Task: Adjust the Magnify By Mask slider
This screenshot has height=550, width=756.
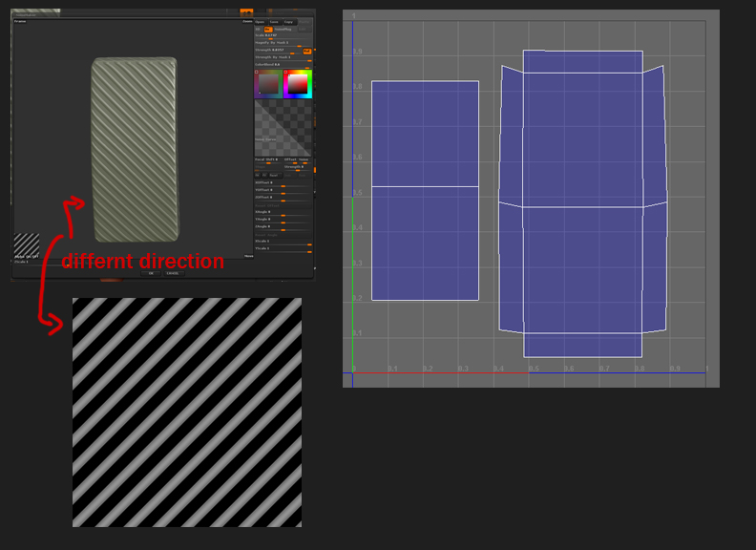Action: tap(283, 44)
